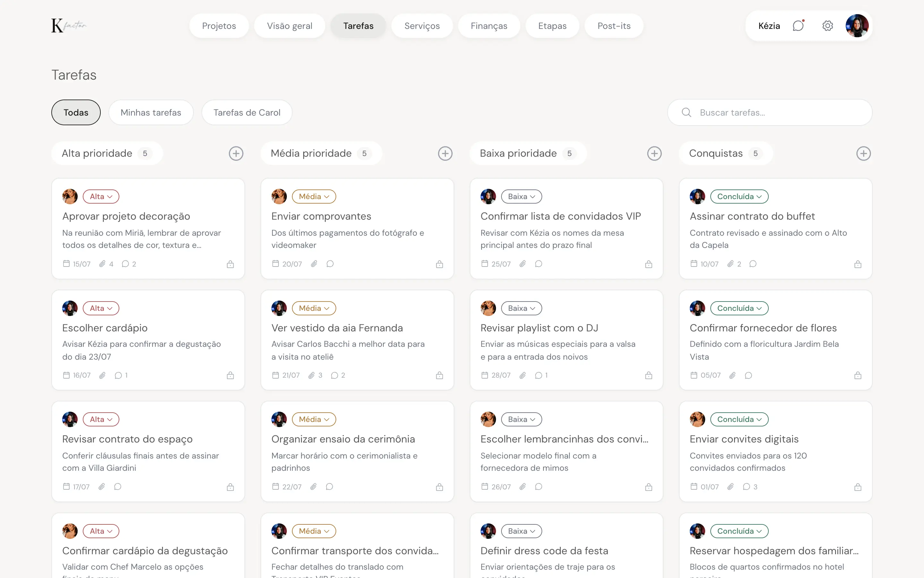This screenshot has width=924, height=578.
Task: Switch to the Finanças tab
Action: [489, 26]
